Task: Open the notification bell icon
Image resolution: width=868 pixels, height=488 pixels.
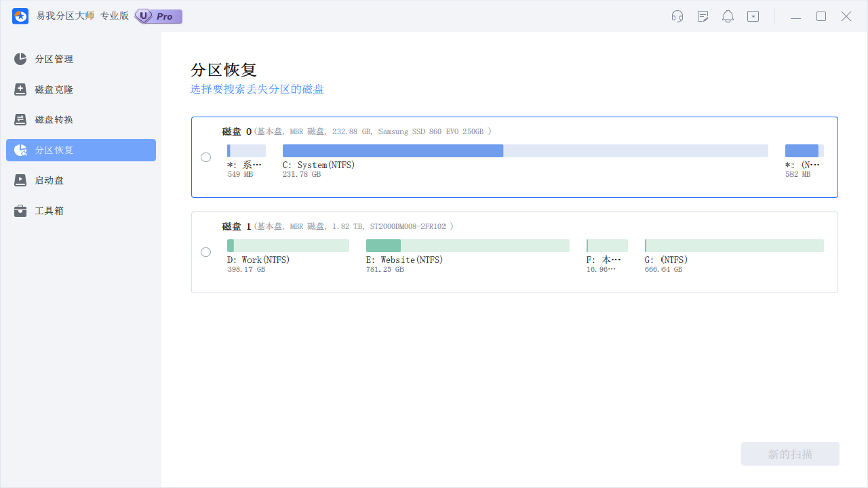Action: point(728,16)
